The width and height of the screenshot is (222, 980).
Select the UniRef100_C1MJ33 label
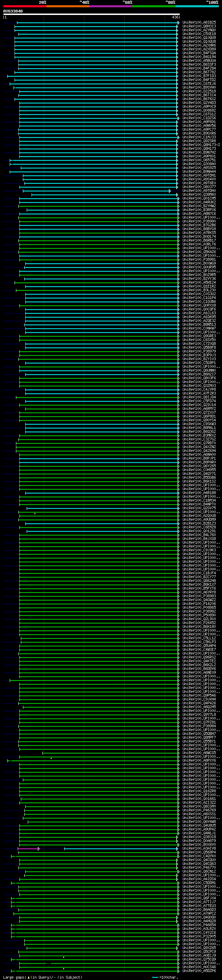pos(199,137)
